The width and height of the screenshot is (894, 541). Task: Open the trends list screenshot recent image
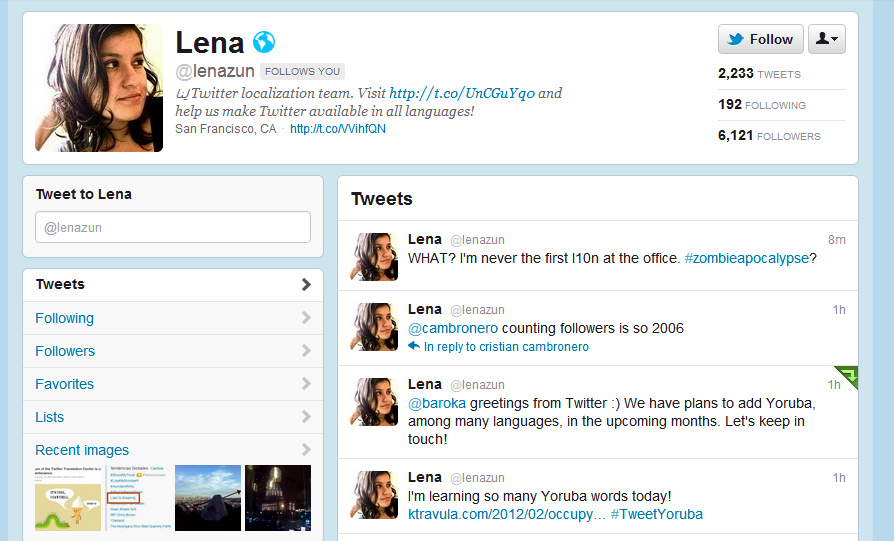pos(139,498)
